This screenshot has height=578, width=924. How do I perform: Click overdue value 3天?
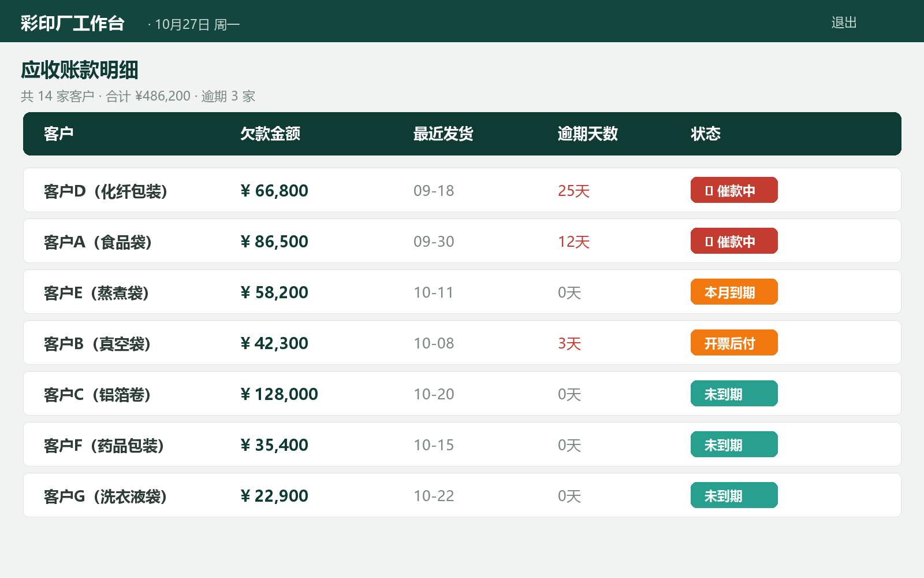click(x=569, y=343)
